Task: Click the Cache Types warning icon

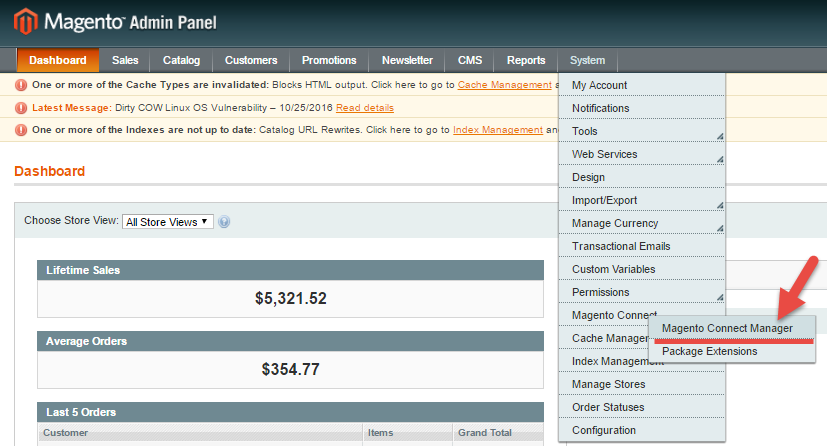Action: click(21, 85)
